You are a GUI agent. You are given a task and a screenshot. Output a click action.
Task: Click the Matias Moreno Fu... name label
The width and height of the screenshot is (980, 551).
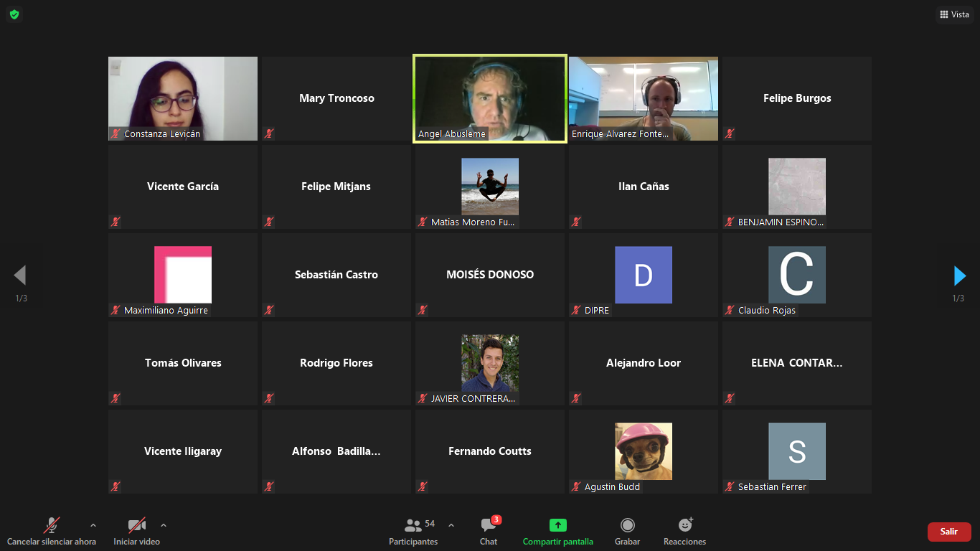tap(473, 222)
